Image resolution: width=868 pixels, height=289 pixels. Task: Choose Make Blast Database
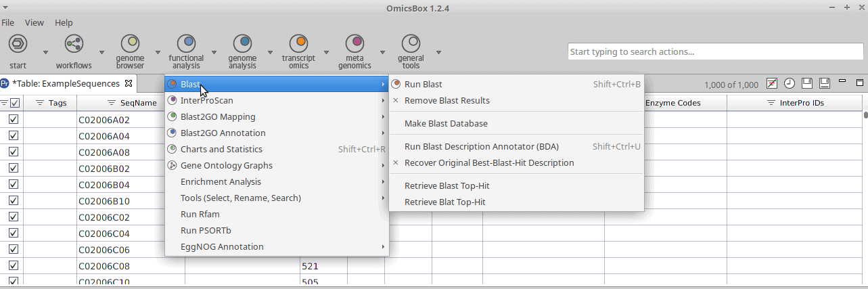point(516,123)
